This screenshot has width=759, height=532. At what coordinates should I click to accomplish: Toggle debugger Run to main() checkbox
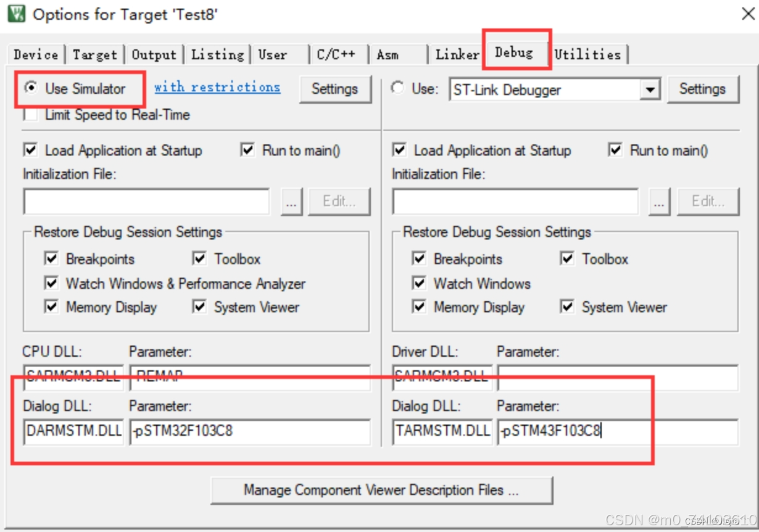click(615, 150)
